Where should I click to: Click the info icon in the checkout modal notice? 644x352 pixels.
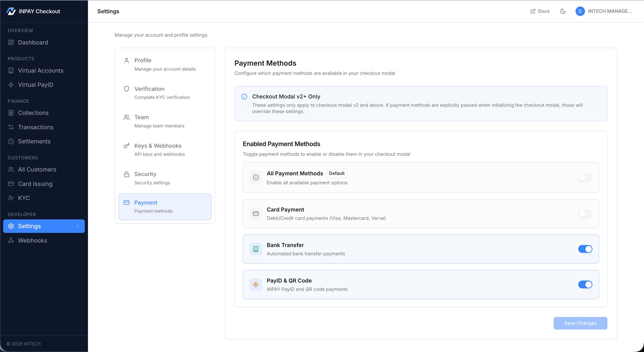244,97
